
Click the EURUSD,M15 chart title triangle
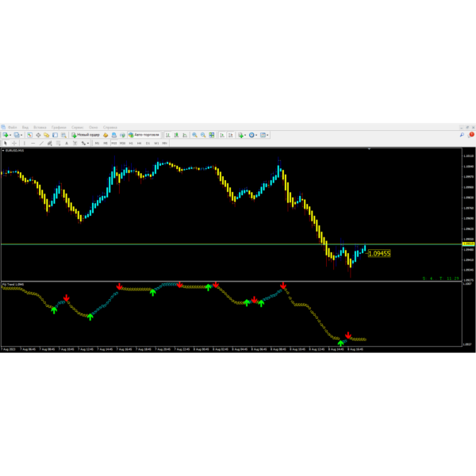pos(3,150)
